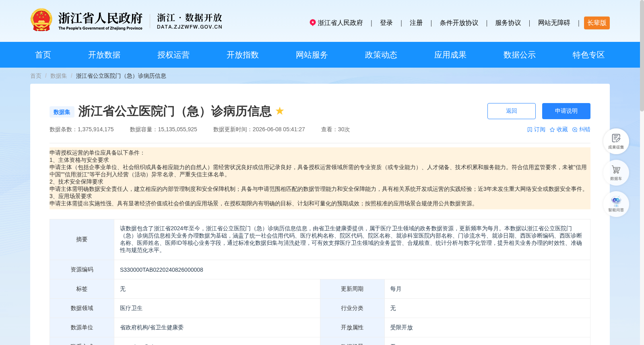This screenshot has width=644, height=345.
Task: Click the 每月 update cycle value
Action: (x=396, y=289)
